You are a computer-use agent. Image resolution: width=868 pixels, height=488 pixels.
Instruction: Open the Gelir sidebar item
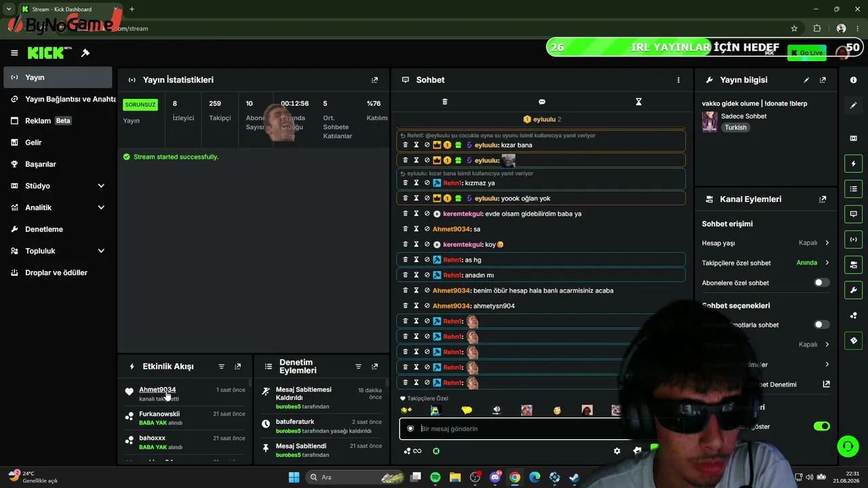point(58,142)
